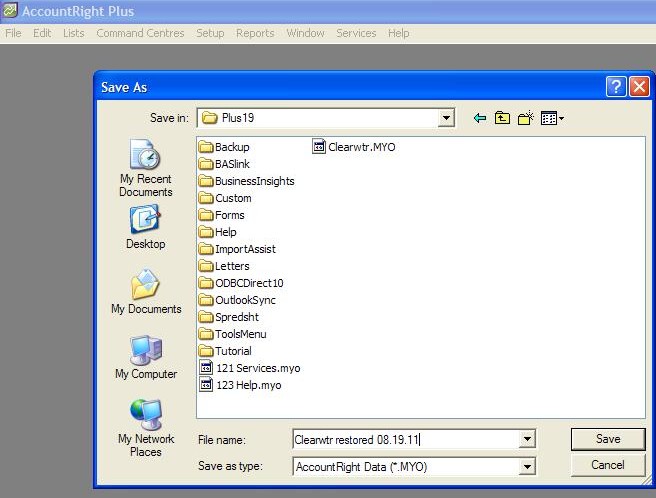656x498 pixels.
Task: Jump to Desktop in places bar
Action: pyautogui.click(x=146, y=227)
